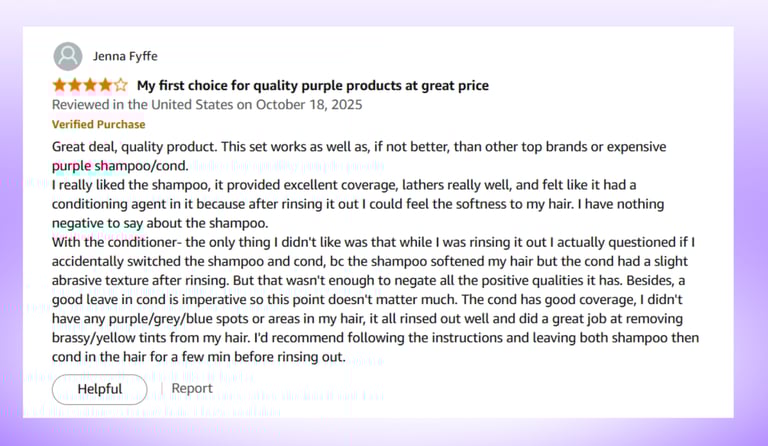The width and height of the screenshot is (768, 446).
Task: Click the line starting Great deal, quality product
Action: pos(359,147)
